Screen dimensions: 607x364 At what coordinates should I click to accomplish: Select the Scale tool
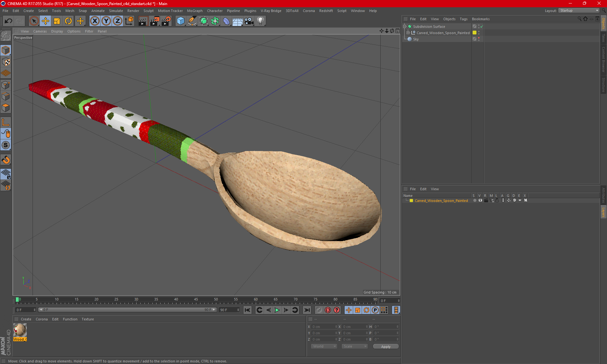point(57,21)
